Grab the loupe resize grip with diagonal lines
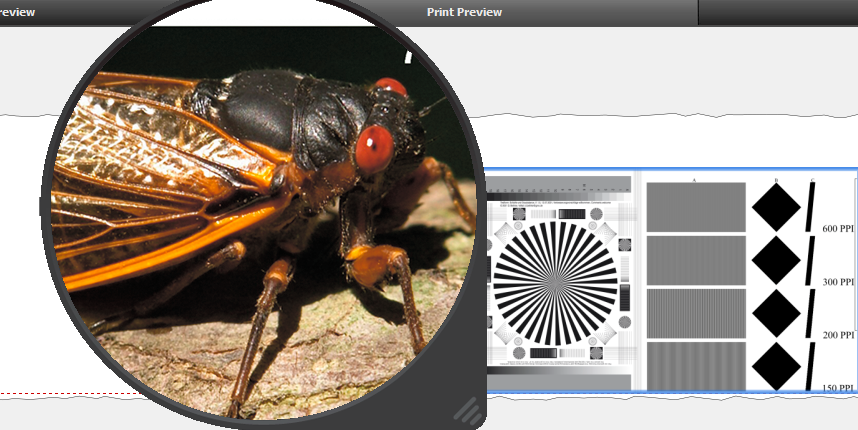Viewport: 858px width, 430px height. click(x=468, y=411)
